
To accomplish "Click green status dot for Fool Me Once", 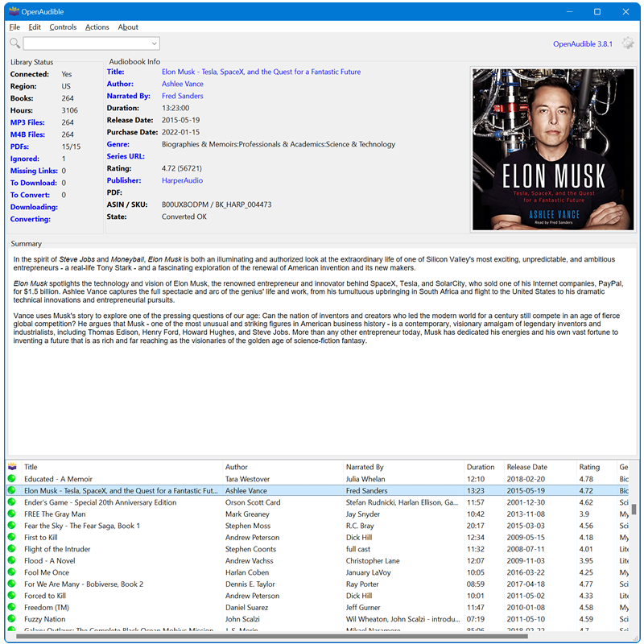I will tap(11, 572).
